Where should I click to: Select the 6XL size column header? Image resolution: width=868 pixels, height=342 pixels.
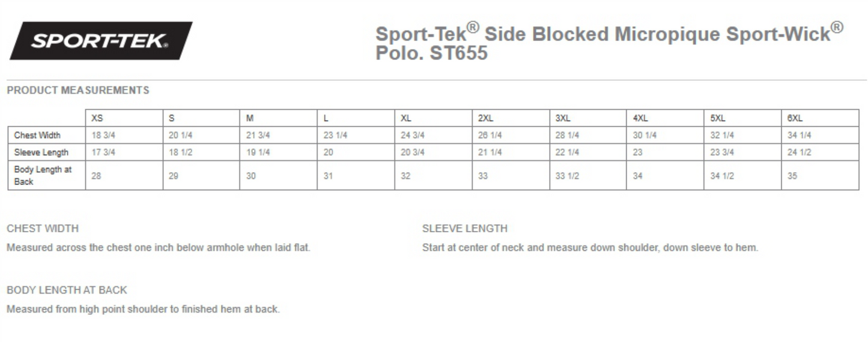tap(795, 118)
